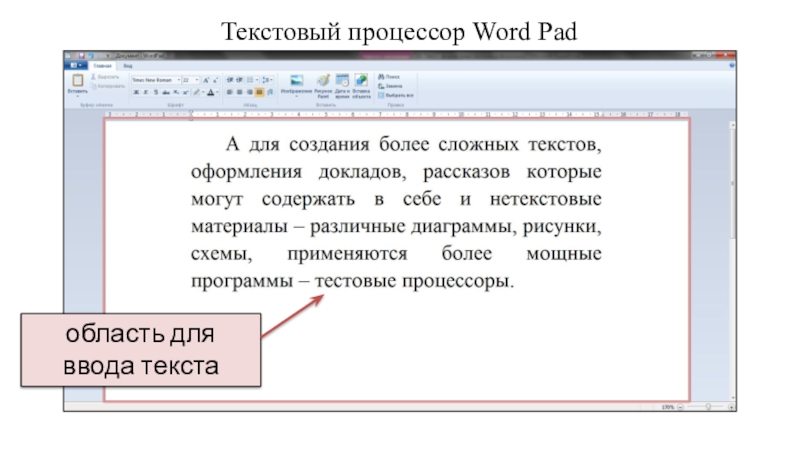This screenshot has height=450, width=800.
Task: Toggle underline (Ч) formatting
Action: pos(156,92)
